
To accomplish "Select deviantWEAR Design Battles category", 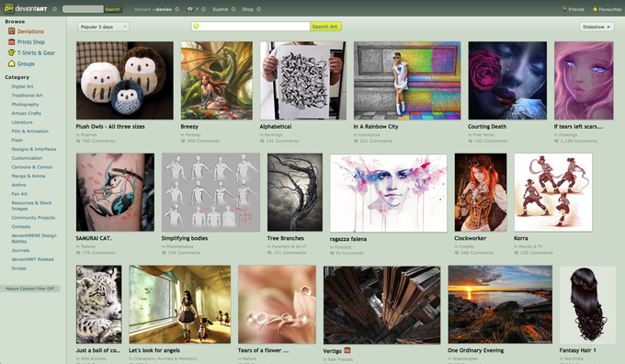I will [34, 238].
